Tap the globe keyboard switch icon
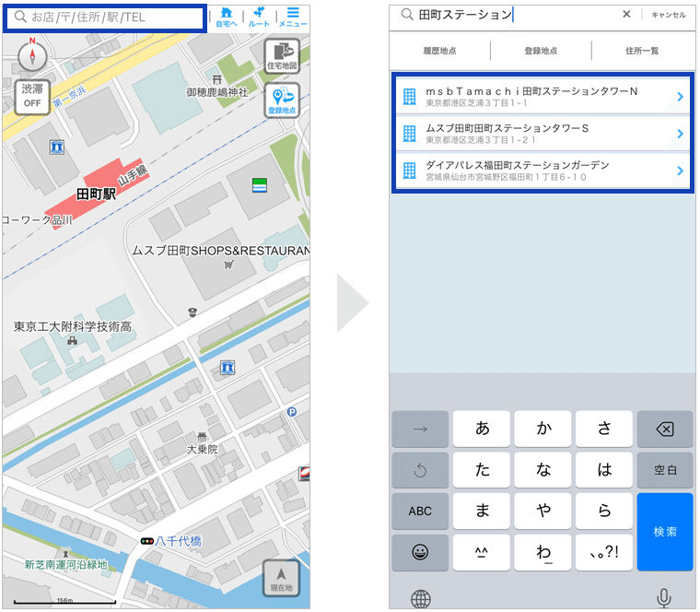Screen dimensions: 700x612 pyautogui.click(x=421, y=598)
